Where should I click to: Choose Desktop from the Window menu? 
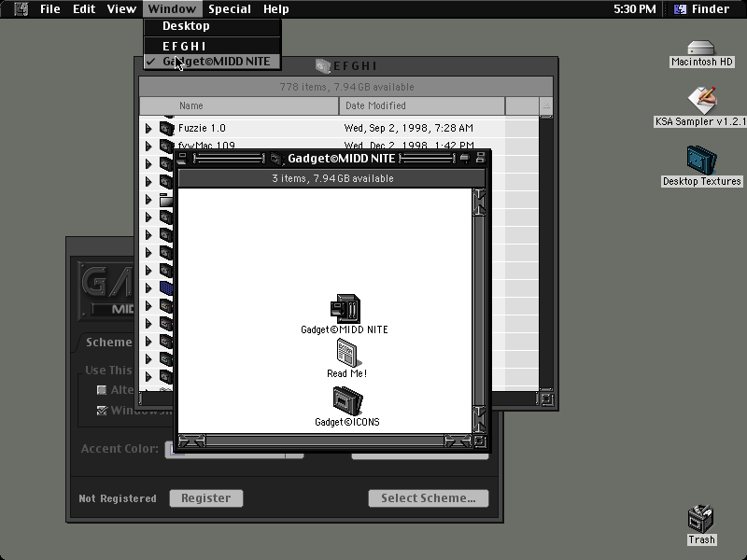coord(212,26)
